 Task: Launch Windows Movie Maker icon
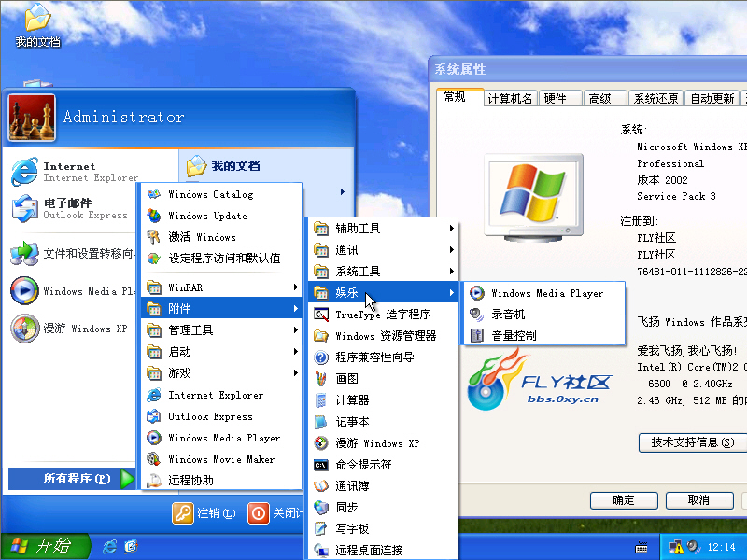[x=153, y=459]
